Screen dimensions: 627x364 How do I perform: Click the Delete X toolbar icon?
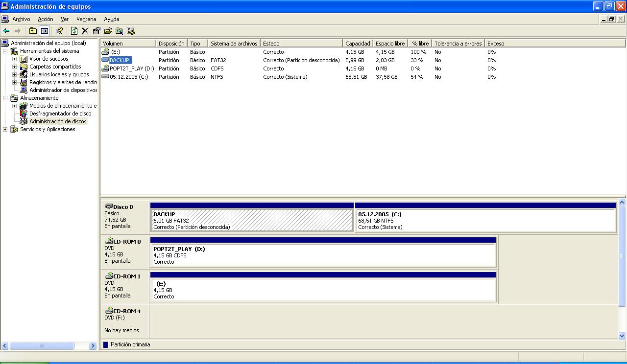(x=85, y=31)
